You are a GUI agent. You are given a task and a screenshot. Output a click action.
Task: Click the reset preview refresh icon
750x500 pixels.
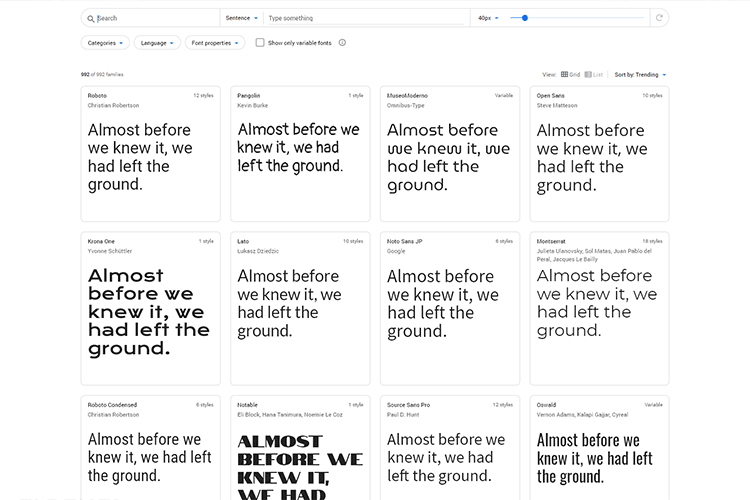[658, 18]
